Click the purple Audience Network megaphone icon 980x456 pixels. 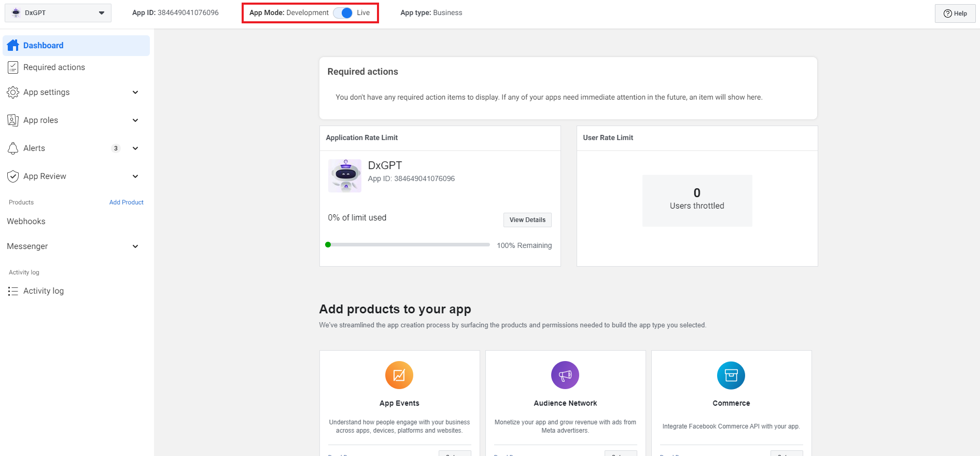coord(565,375)
